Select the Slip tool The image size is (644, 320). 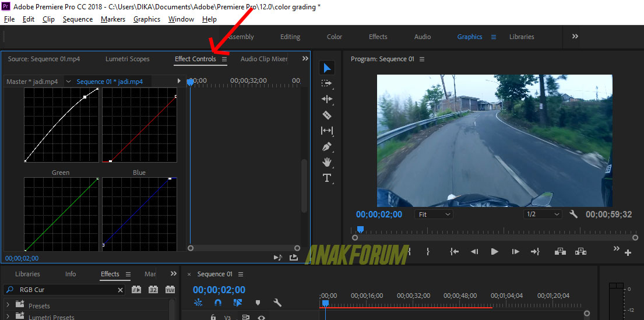coord(327,131)
